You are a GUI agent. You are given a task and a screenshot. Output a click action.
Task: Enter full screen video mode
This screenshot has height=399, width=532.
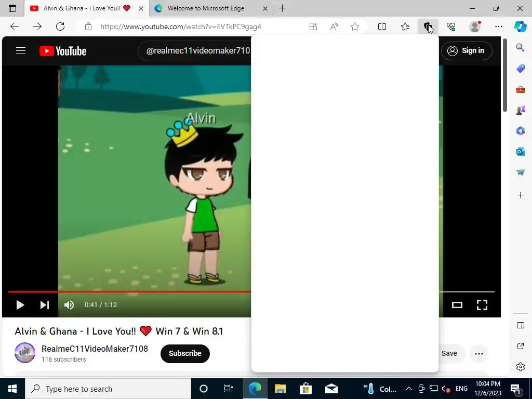pyautogui.click(x=482, y=304)
